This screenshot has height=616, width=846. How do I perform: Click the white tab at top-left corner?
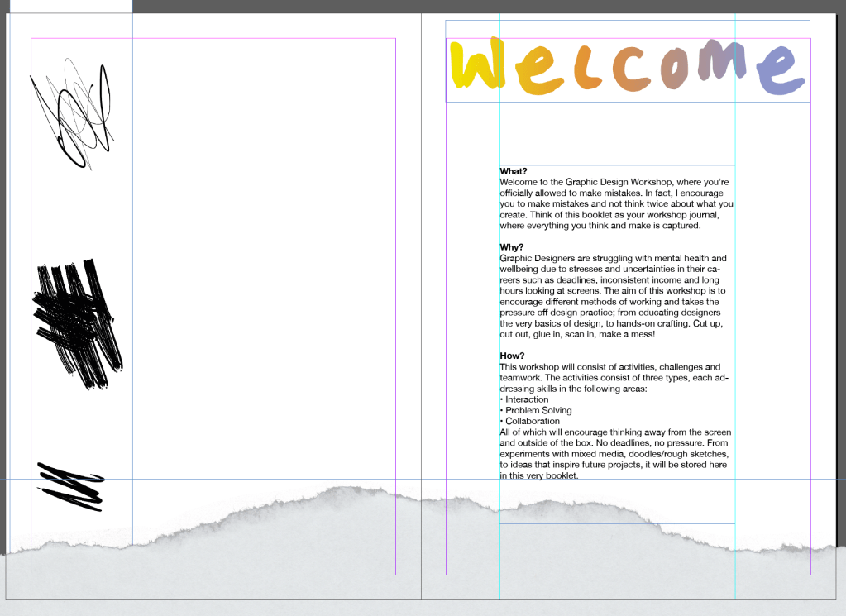66,6
